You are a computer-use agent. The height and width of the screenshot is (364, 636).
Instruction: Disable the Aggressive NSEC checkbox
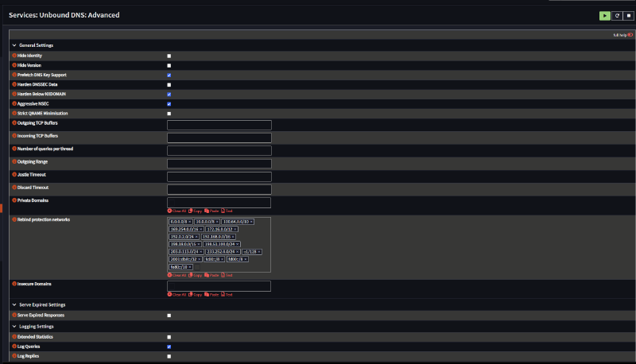pos(169,104)
